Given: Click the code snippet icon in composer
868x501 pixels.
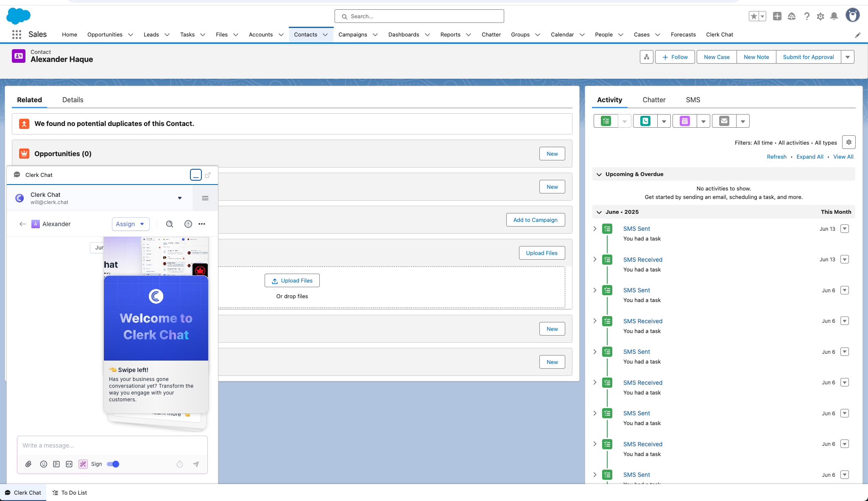Looking at the screenshot, I should click(x=69, y=464).
